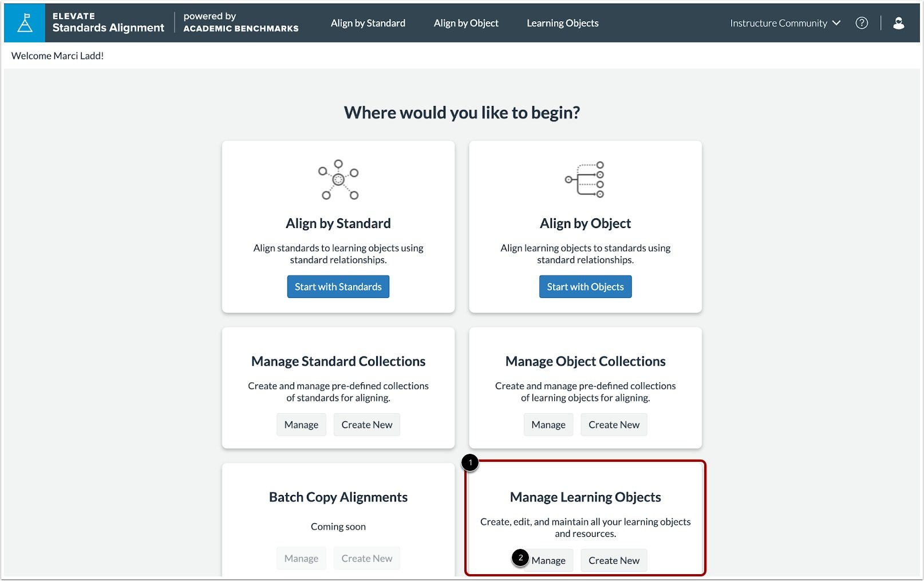Image resolution: width=924 pixels, height=581 pixels.
Task: Click Create New under Manage Standard Collections
Action: (366, 425)
